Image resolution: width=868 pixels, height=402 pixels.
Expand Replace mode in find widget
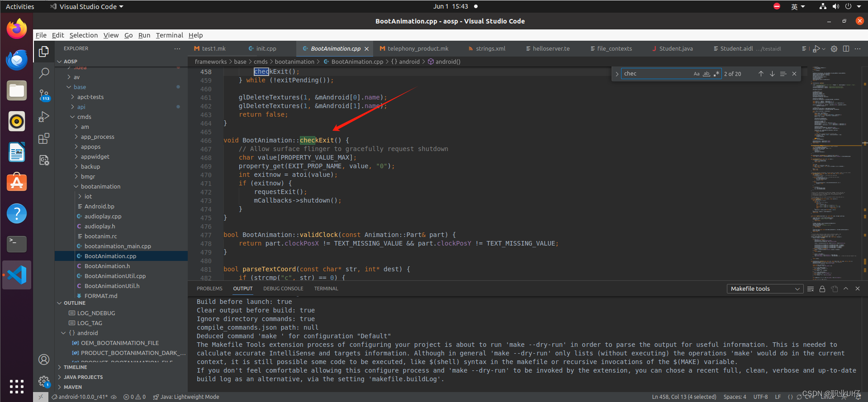(x=617, y=74)
